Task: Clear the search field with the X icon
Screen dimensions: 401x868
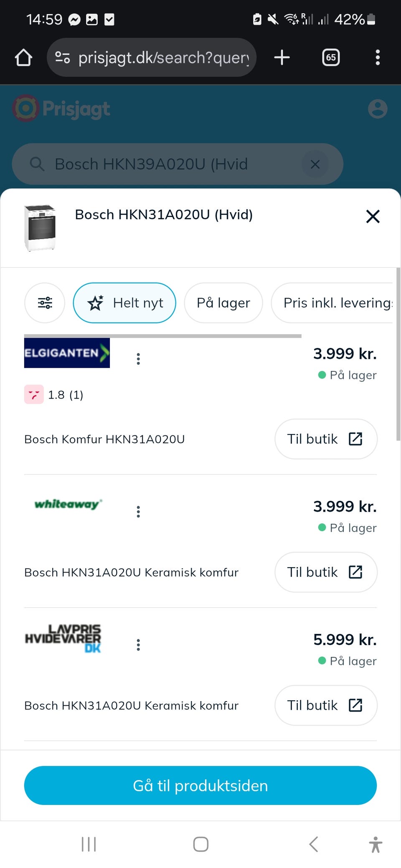Action: coord(315,164)
